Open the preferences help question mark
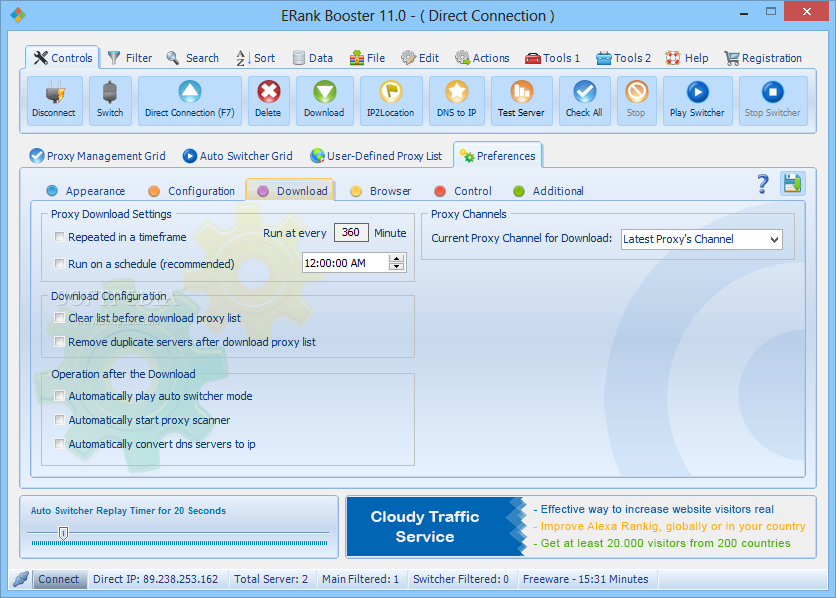The height and width of the screenshot is (598, 836). (x=763, y=184)
